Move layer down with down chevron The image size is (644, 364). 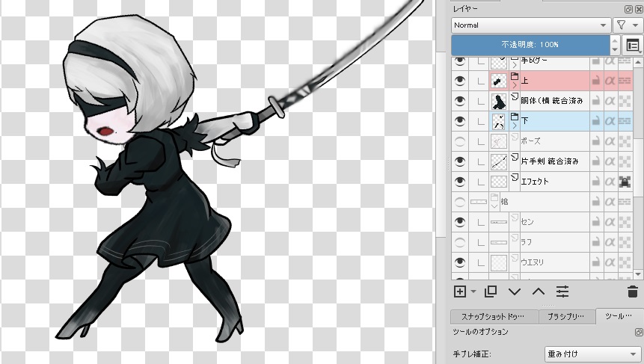coord(515,291)
